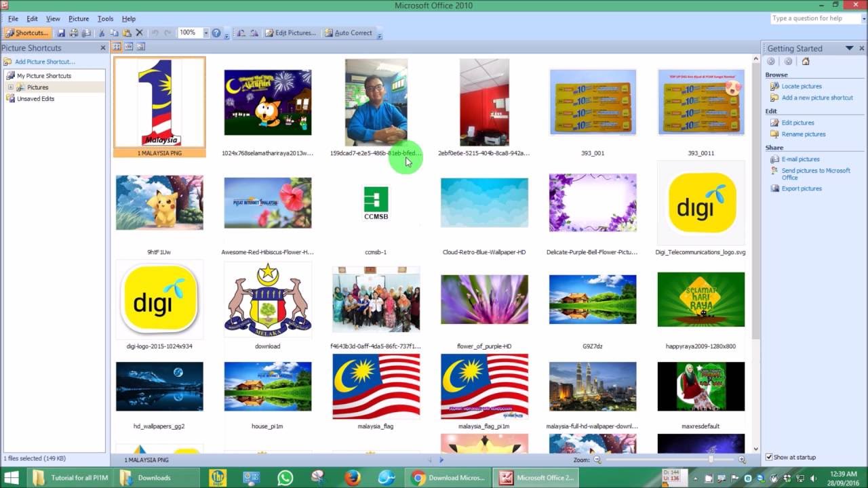Click the Redo arrow icon
Screen dimensions: 868x488
point(167,33)
